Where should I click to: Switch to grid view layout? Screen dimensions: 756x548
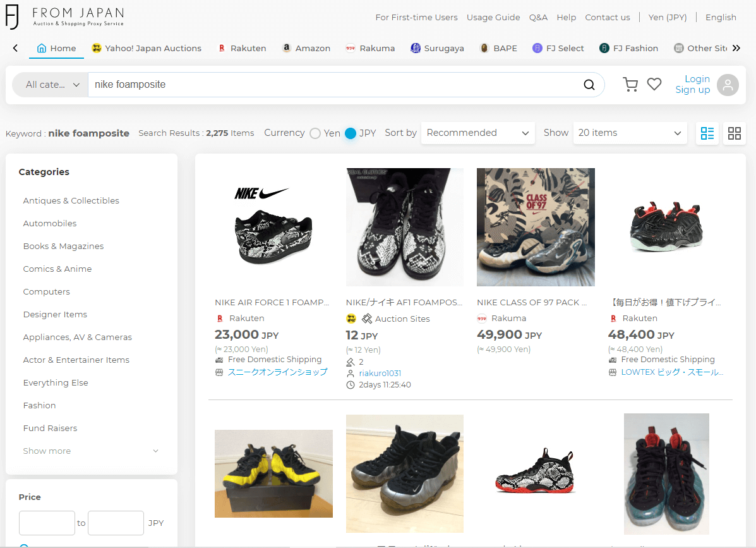(735, 133)
